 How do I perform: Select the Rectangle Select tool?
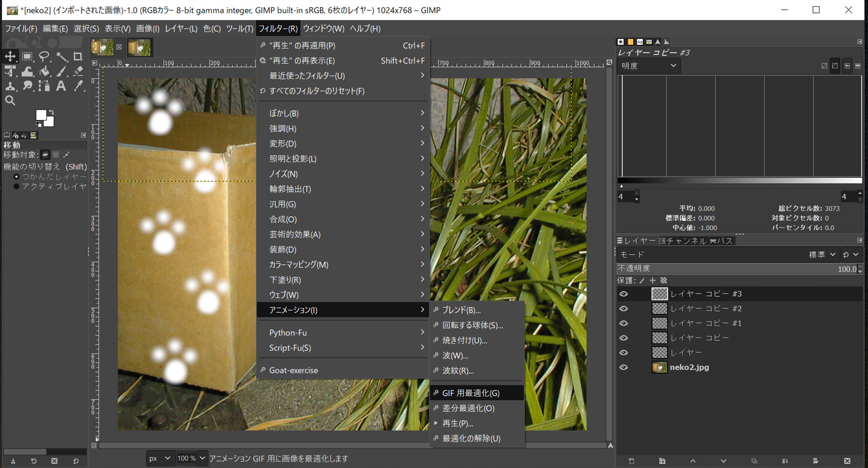coord(27,56)
